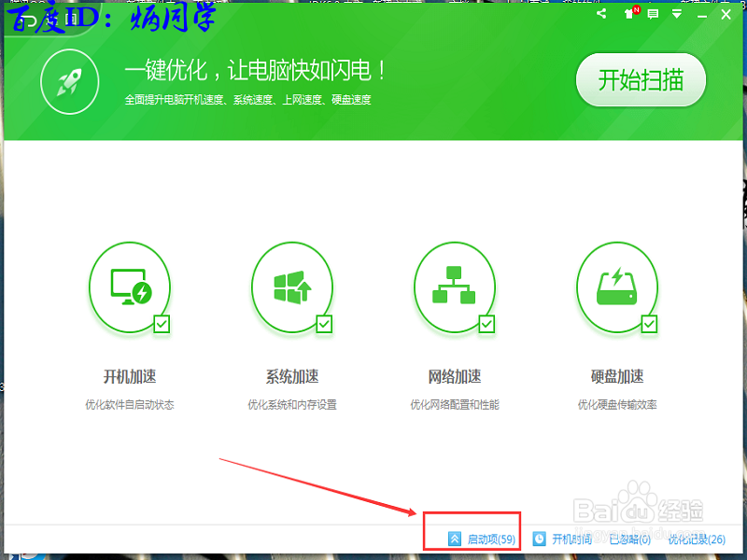
Task: Click the clock icon beside 开机时间
Action: 539,539
